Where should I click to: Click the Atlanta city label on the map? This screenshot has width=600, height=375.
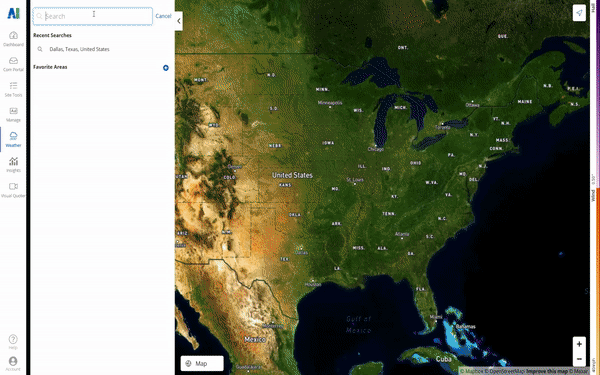[402, 234]
